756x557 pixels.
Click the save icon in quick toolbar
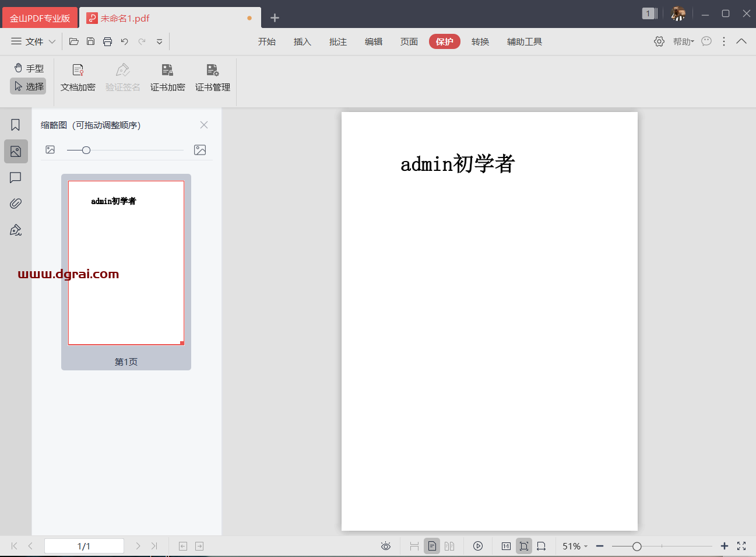pos(90,41)
